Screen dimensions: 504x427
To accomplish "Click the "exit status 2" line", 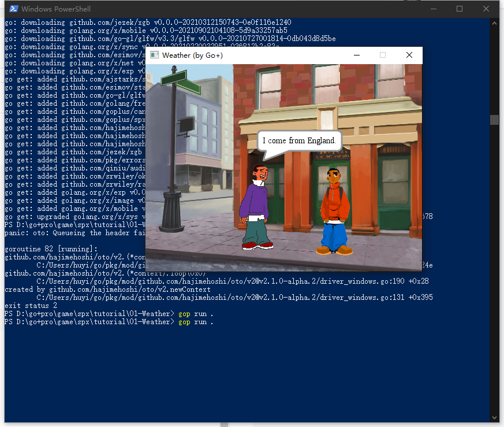I will pyautogui.click(x=31, y=306).
